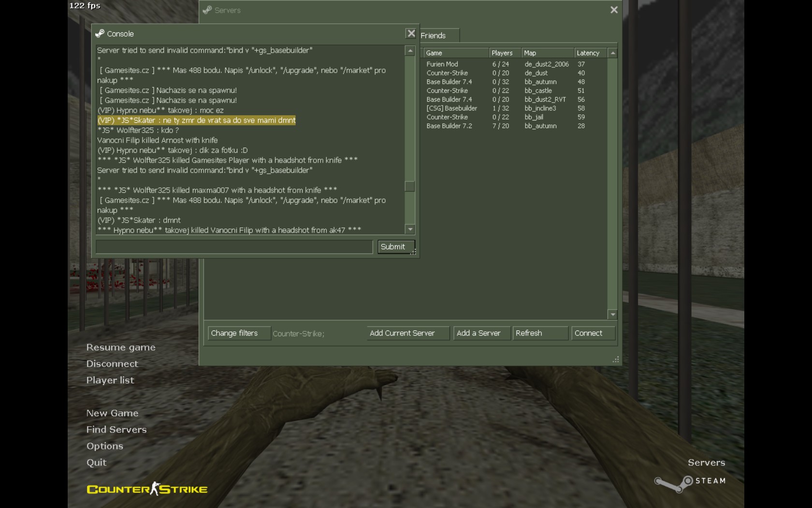The height and width of the screenshot is (508, 812).
Task: Click the console command input field
Action: click(234, 247)
